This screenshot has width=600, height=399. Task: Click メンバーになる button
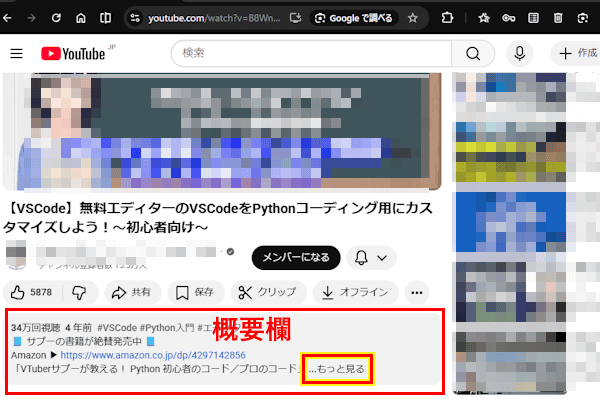(296, 257)
